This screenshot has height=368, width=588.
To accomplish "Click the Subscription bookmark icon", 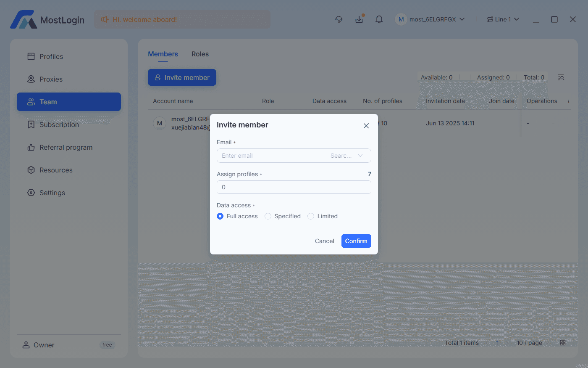I will [x=31, y=124].
